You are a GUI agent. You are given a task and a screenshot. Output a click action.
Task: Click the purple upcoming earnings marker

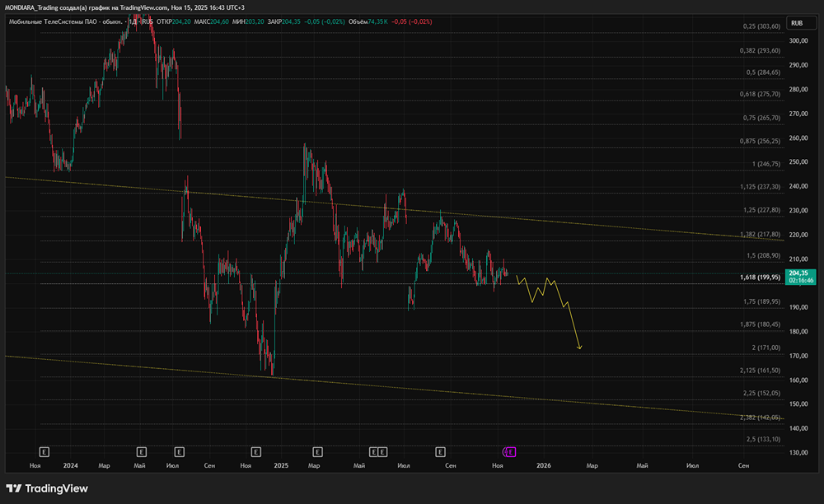pyautogui.click(x=510, y=451)
